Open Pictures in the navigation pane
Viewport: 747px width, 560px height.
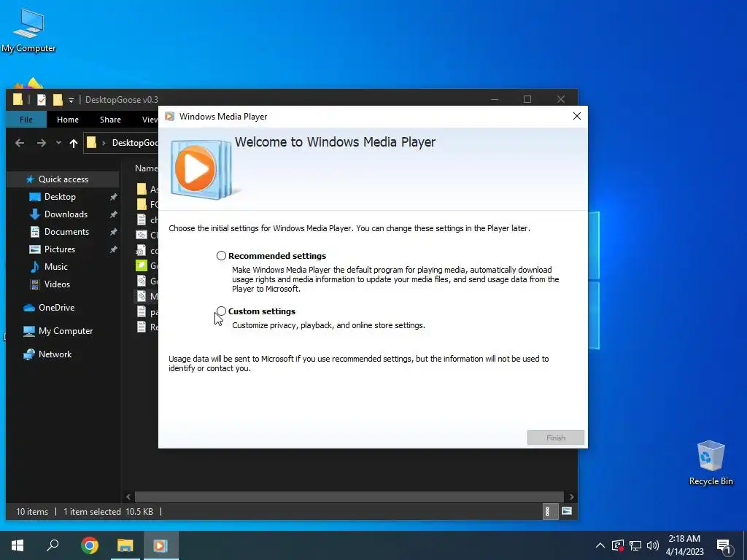coord(60,249)
